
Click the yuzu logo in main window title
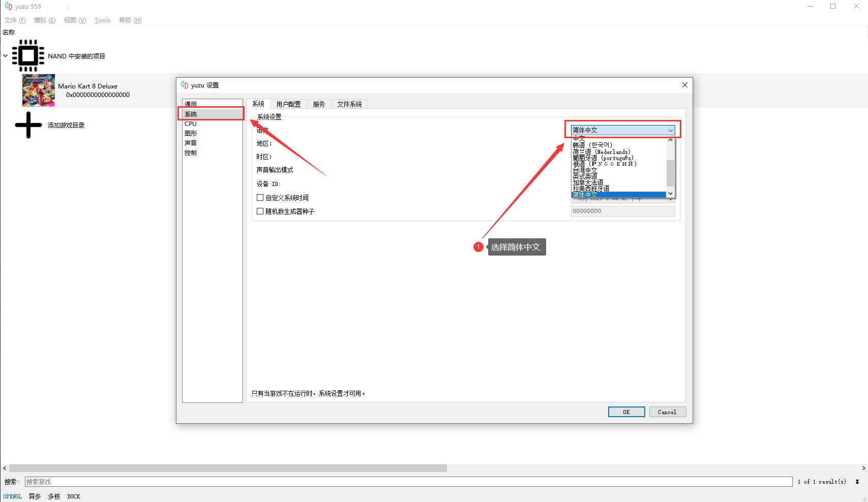pos(8,6)
